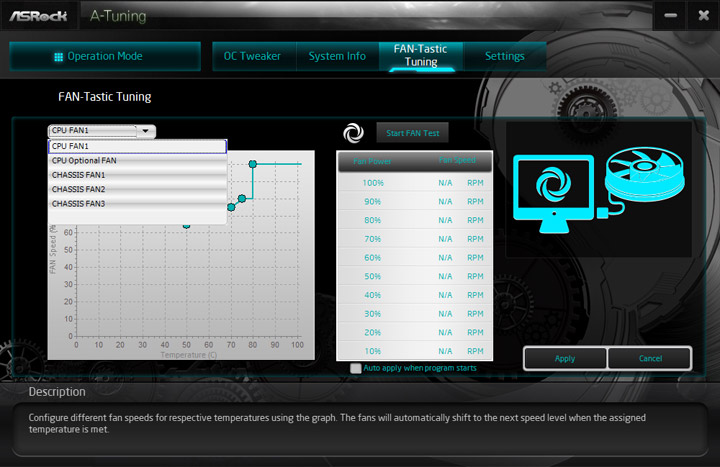Click the Fan Power column header
The height and width of the screenshot is (467, 720).
click(372, 161)
